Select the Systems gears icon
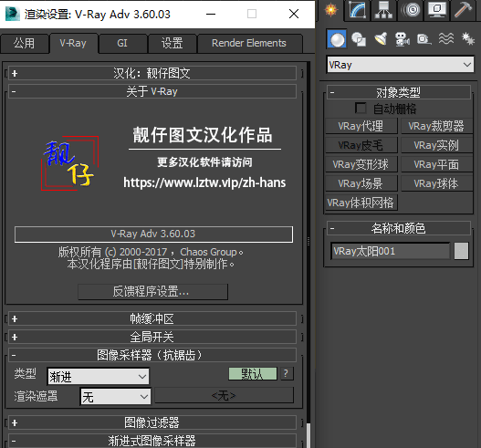 tap(468, 38)
